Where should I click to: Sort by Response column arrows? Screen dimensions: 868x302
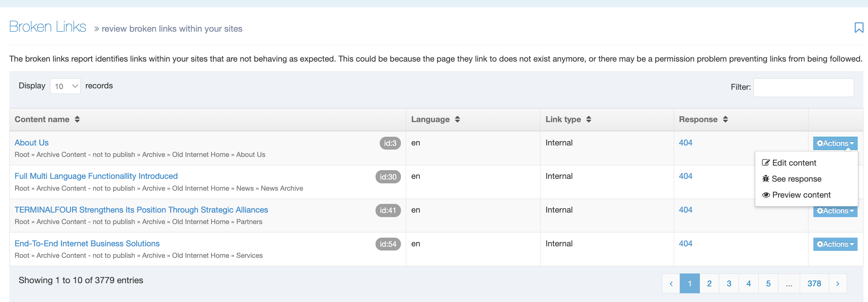point(725,119)
